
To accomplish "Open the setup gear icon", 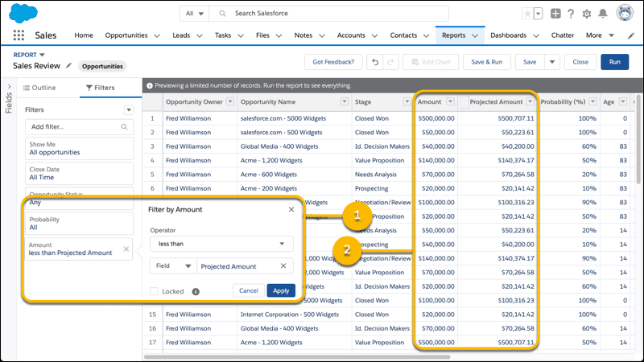I will coord(587,14).
